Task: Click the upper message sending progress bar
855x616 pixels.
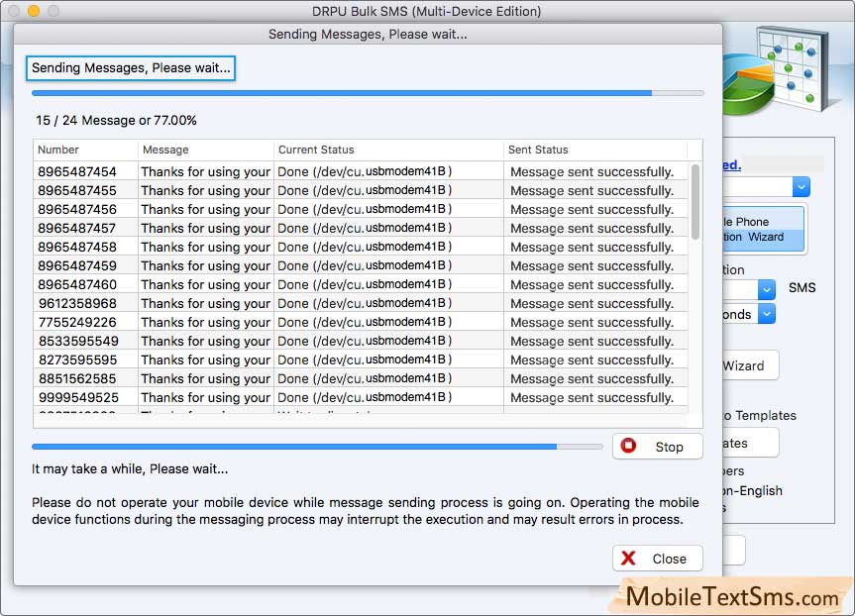Action: [x=368, y=93]
